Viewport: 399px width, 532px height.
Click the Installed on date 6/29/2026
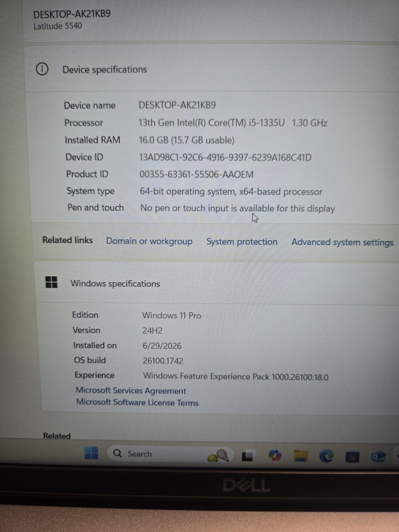coord(162,346)
